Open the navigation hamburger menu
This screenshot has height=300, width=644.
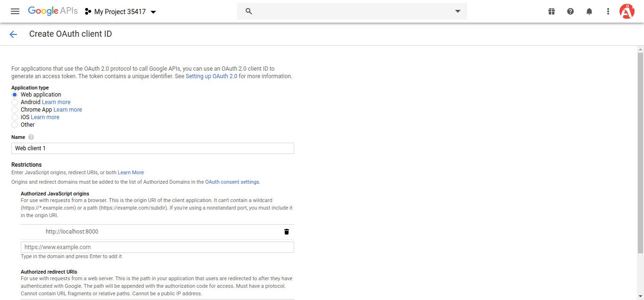[15, 11]
